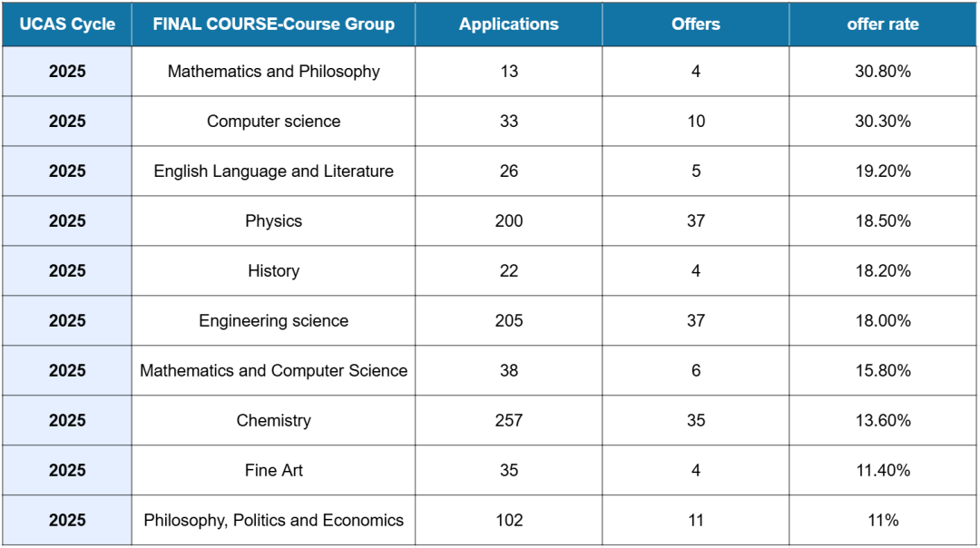
Task: Select the Offers column header
Action: pyautogui.click(x=695, y=24)
